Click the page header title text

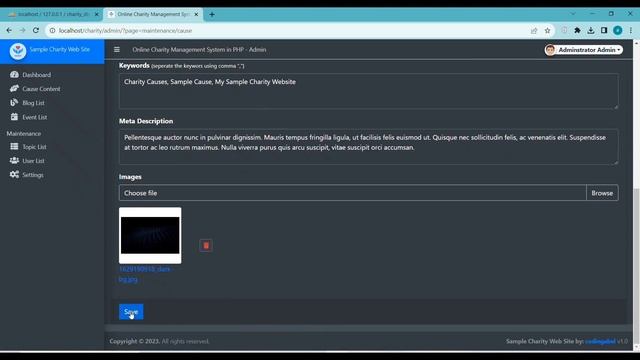199,49
